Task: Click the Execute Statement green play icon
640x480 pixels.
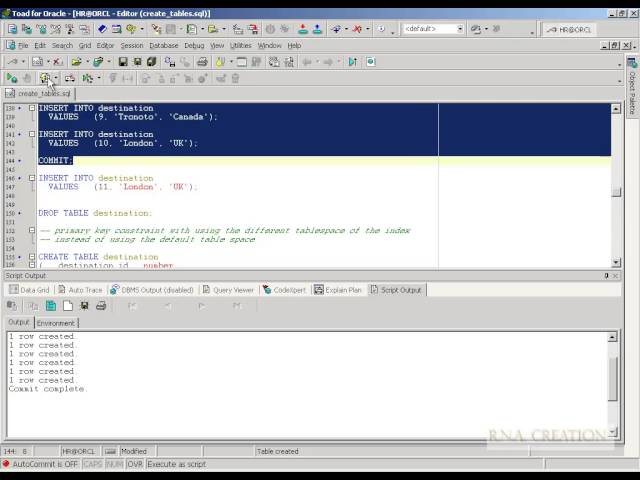Action: [x=12, y=78]
